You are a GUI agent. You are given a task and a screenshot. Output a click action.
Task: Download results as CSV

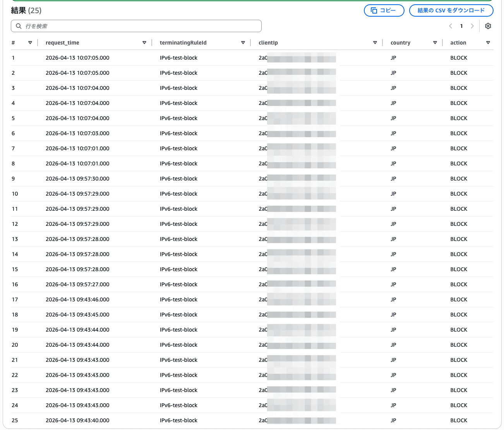[451, 10]
